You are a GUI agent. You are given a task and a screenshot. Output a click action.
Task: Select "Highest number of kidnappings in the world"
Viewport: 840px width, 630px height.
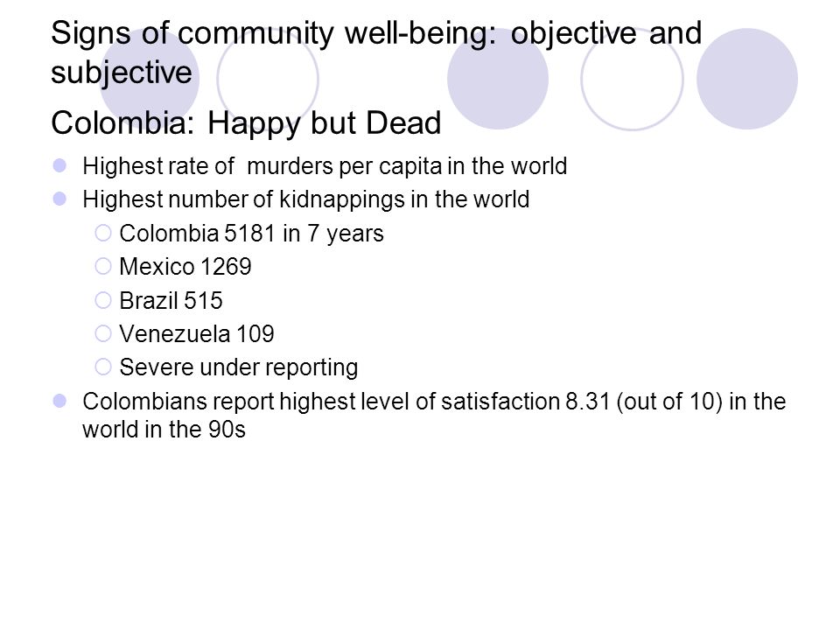point(306,199)
